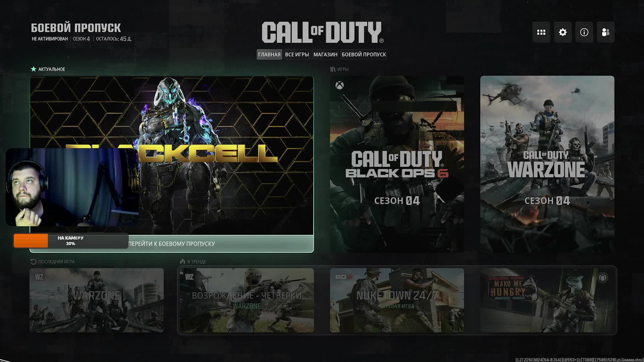Open last played Warzone tile

point(97,300)
